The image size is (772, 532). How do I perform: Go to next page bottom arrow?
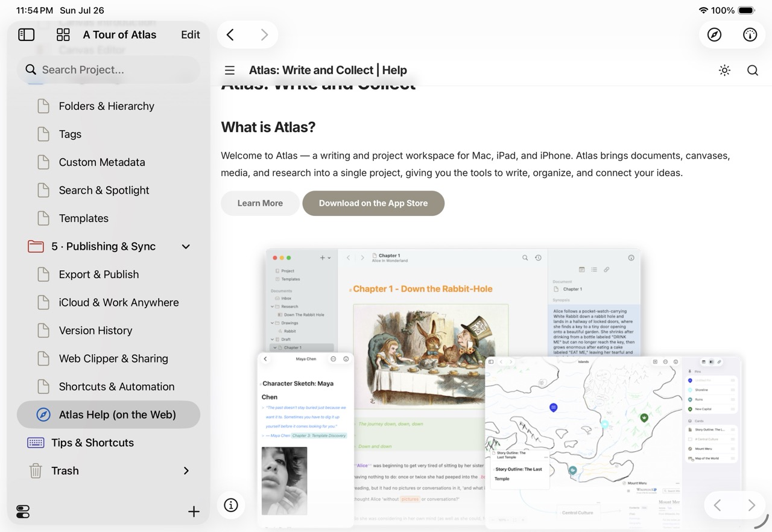(x=751, y=505)
